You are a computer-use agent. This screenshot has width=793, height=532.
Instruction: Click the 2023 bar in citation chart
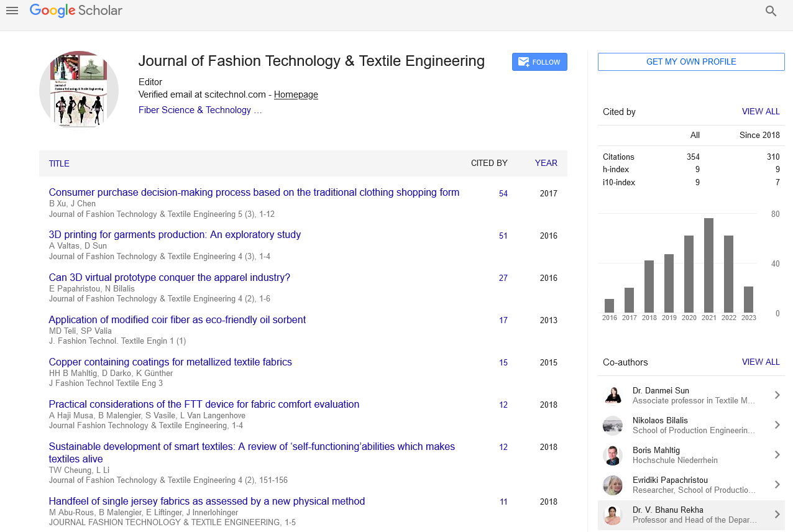click(748, 300)
